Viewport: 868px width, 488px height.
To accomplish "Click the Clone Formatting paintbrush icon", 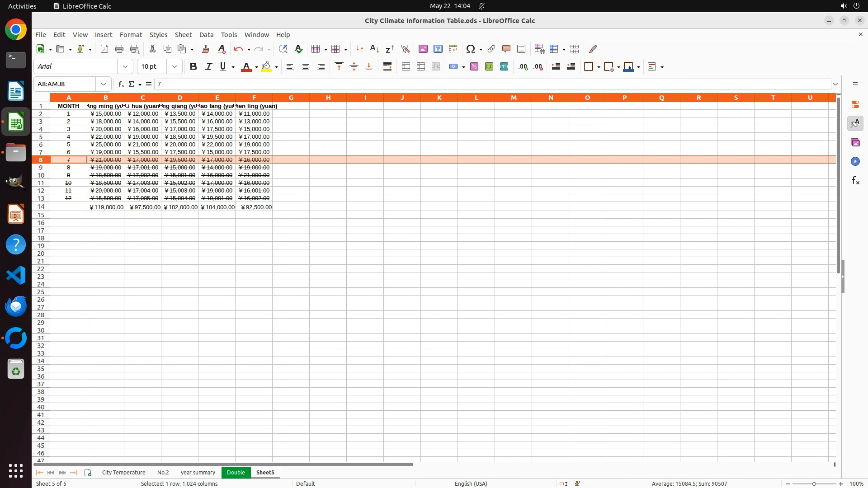I will [206, 49].
